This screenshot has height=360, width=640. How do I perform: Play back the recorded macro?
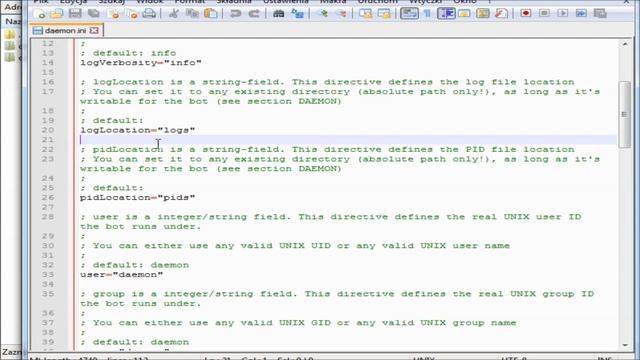562,13
